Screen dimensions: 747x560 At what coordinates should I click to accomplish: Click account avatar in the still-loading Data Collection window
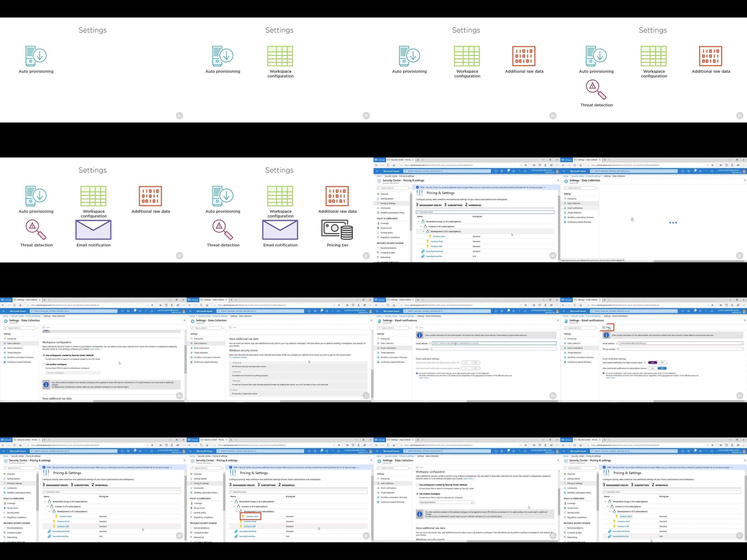(x=744, y=171)
